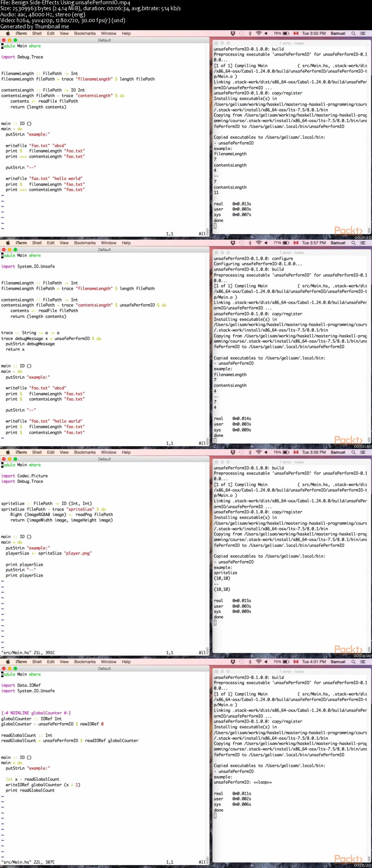Click the Tue 3:57 PM clock

(x=314, y=243)
